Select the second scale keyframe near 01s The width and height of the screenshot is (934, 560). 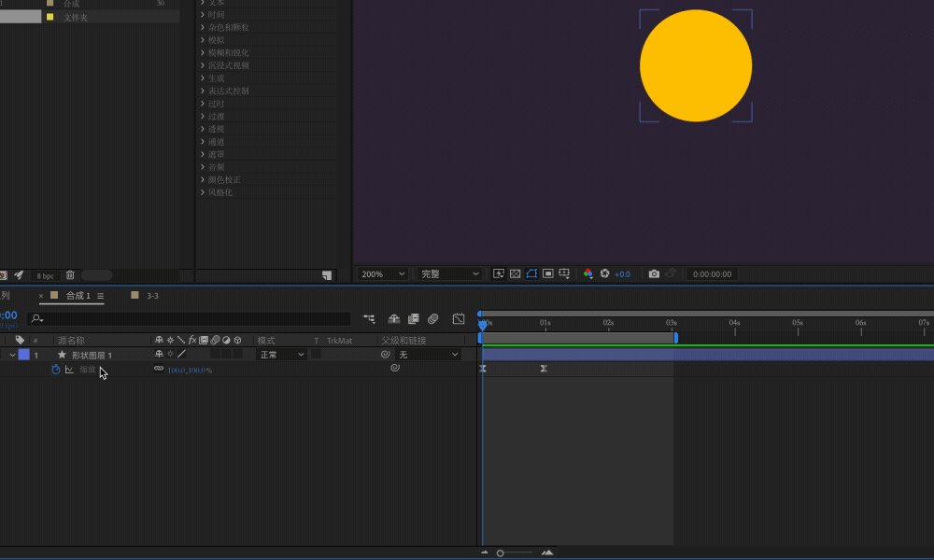click(544, 369)
